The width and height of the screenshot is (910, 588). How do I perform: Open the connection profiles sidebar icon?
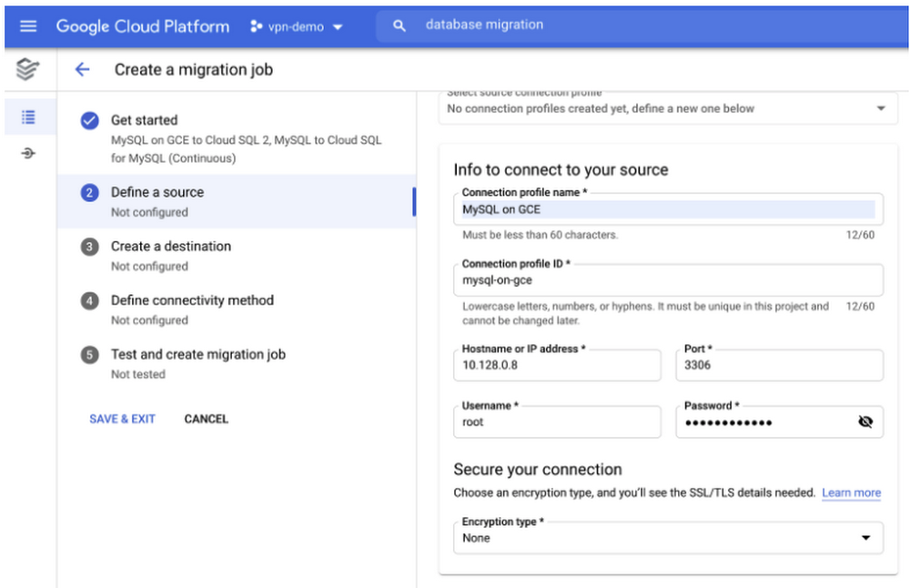(28, 153)
